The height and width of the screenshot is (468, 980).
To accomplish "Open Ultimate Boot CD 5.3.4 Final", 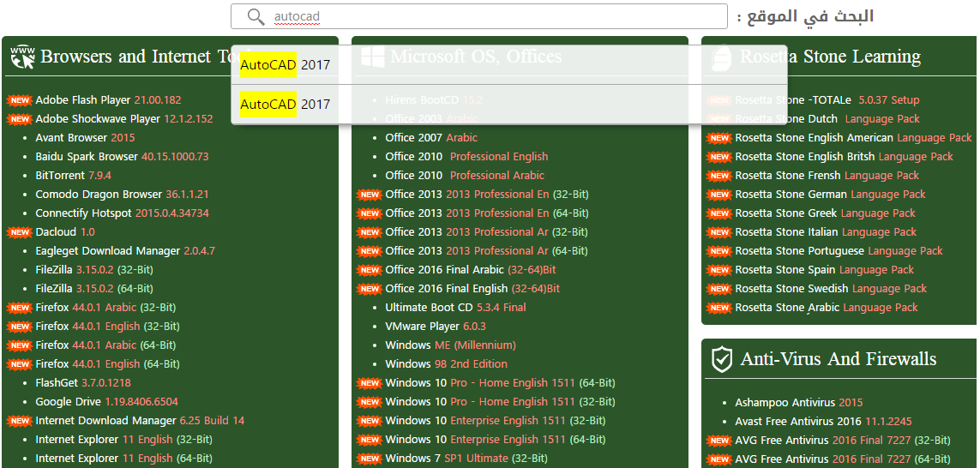I will pyautogui.click(x=455, y=308).
